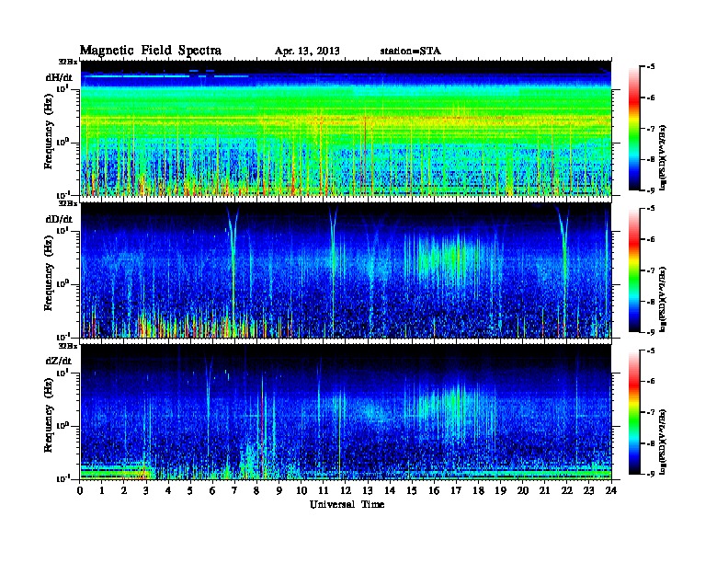Click the -8 value on the dD/dt color scale
728x563 pixels.
pos(650,302)
